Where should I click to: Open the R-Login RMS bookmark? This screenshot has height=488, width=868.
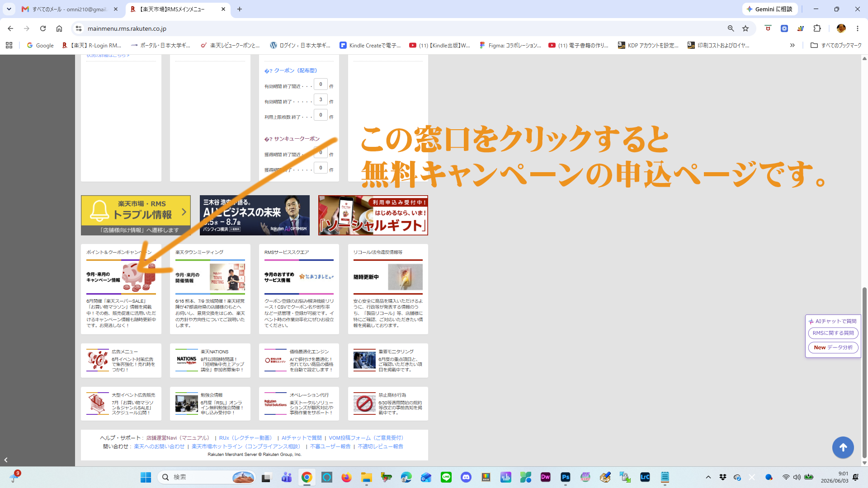click(92, 45)
